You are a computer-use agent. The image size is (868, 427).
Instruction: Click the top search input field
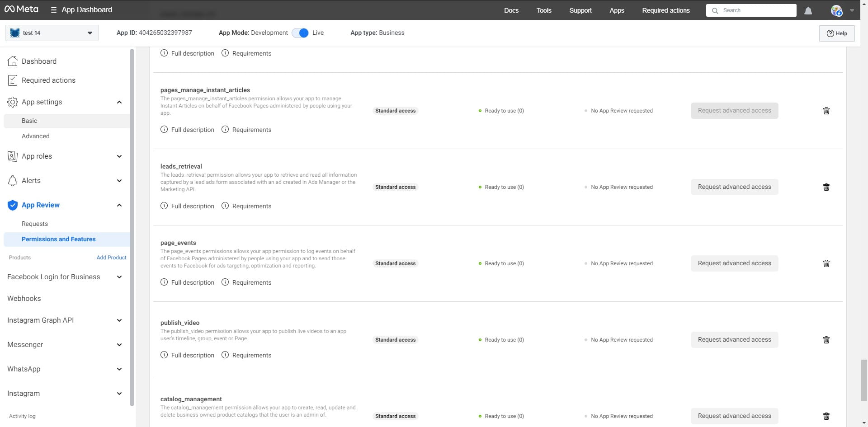click(751, 10)
